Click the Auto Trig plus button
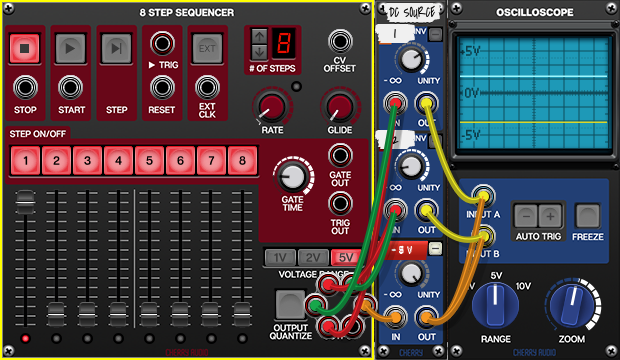Screen dimensions: 620x360 pos(550,216)
